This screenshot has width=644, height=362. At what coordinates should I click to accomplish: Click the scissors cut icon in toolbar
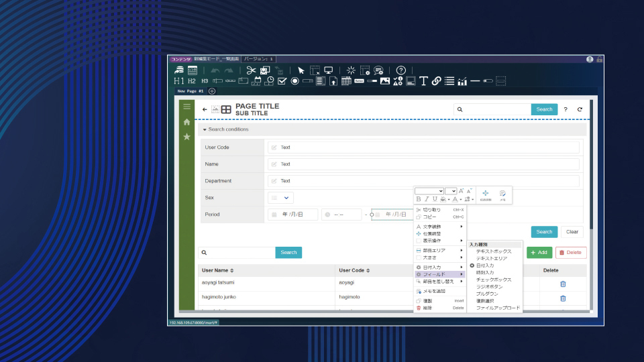click(251, 70)
